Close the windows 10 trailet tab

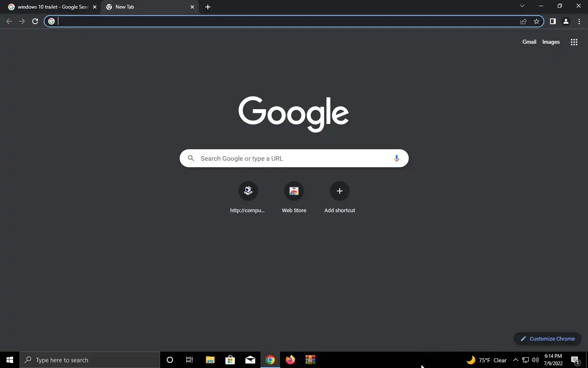(95, 7)
